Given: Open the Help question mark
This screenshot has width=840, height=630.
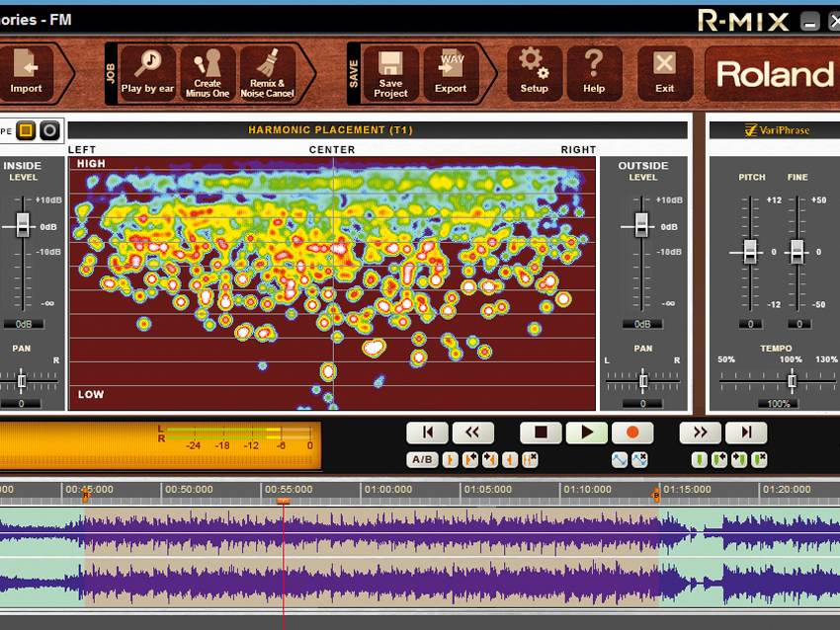Looking at the screenshot, I should point(594,73).
